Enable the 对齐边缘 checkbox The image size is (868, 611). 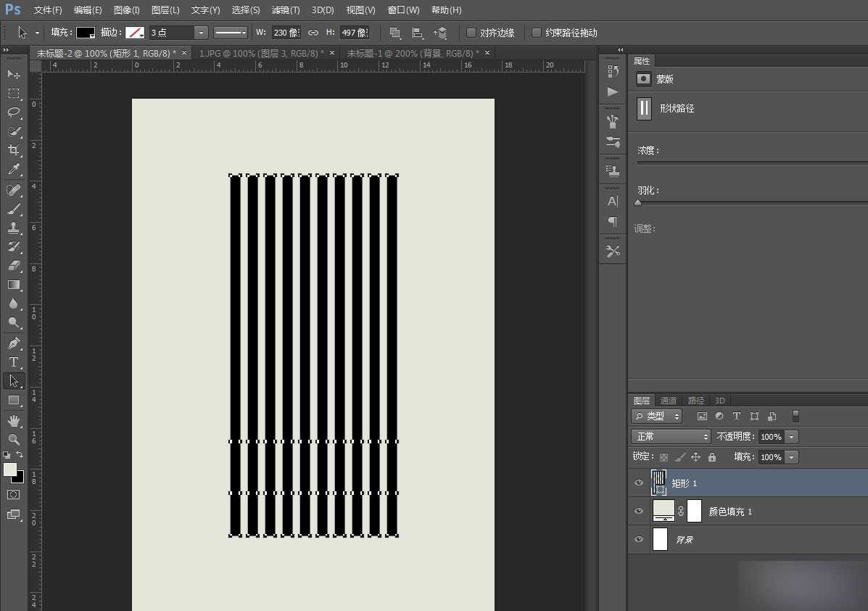point(471,33)
